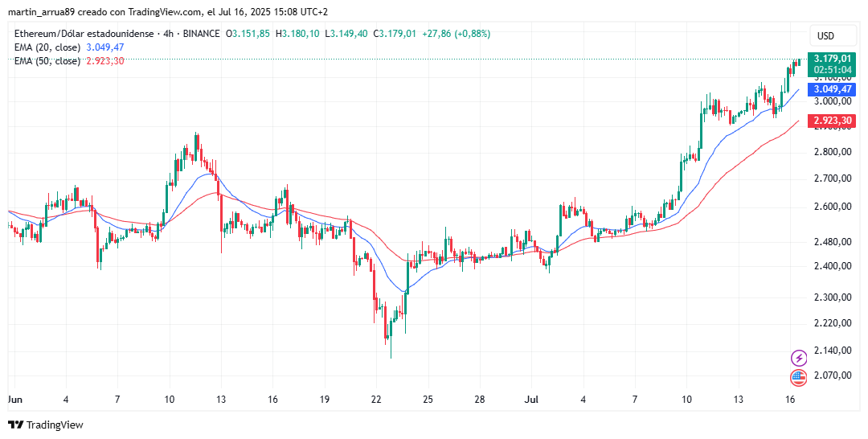Select the EMA (20, close) indicator label
Viewport: 868px width, 439px height.
coord(47,47)
